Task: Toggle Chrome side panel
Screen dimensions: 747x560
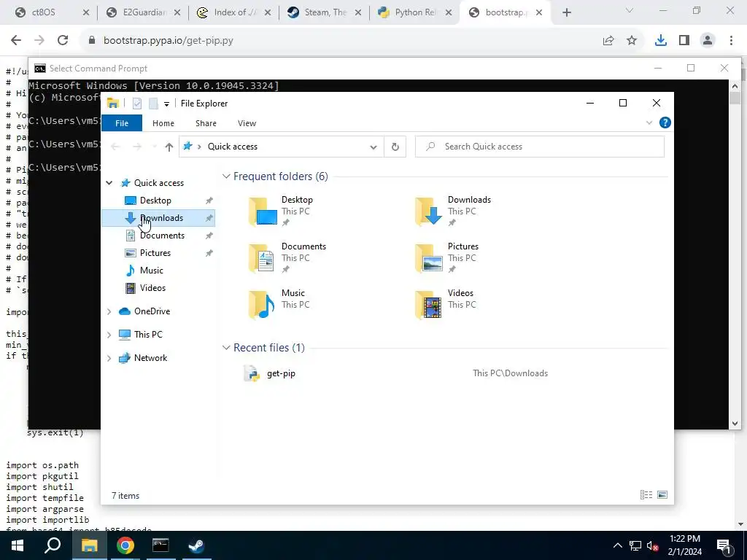Action: tap(684, 41)
